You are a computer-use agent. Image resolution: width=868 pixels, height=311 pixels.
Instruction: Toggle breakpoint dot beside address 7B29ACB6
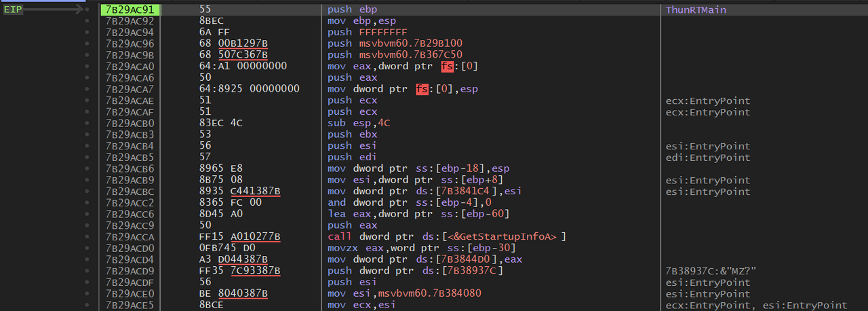[87, 169]
